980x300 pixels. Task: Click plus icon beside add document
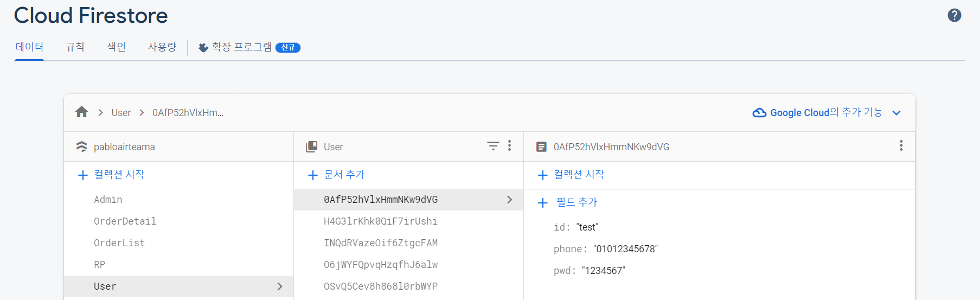(x=312, y=175)
